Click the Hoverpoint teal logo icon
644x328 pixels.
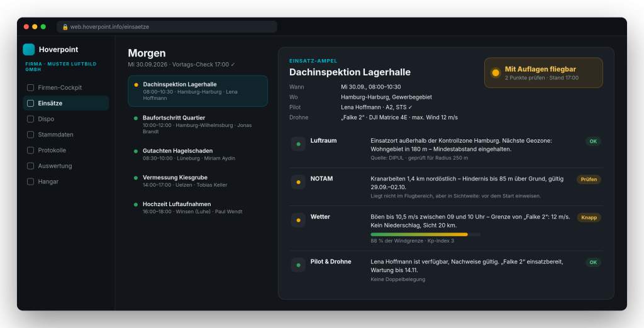coord(29,49)
